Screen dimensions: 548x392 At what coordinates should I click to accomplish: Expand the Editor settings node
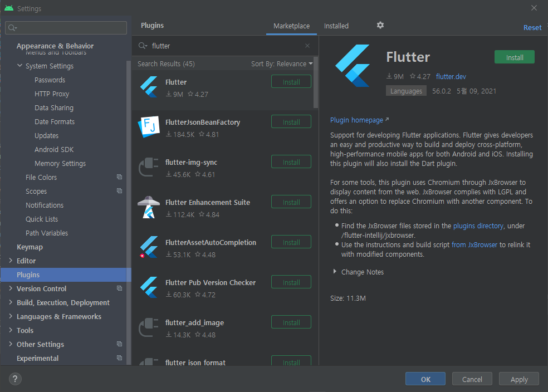pyautogui.click(x=11, y=261)
